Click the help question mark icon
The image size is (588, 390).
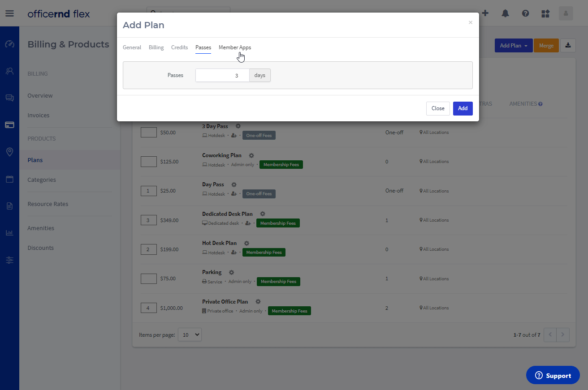525,13
